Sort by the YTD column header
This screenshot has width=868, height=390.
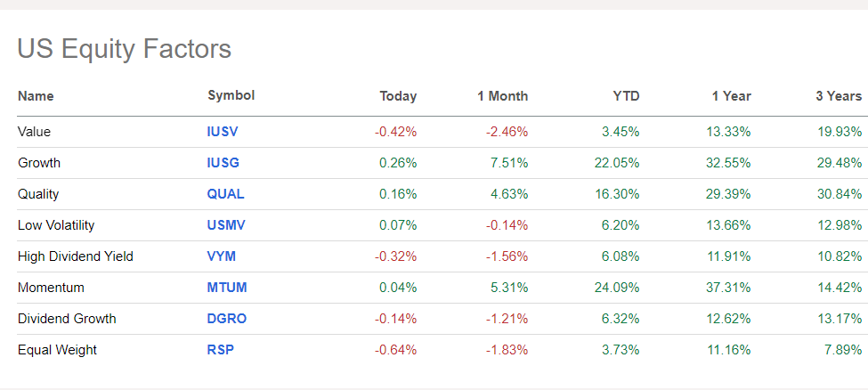(x=625, y=96)
